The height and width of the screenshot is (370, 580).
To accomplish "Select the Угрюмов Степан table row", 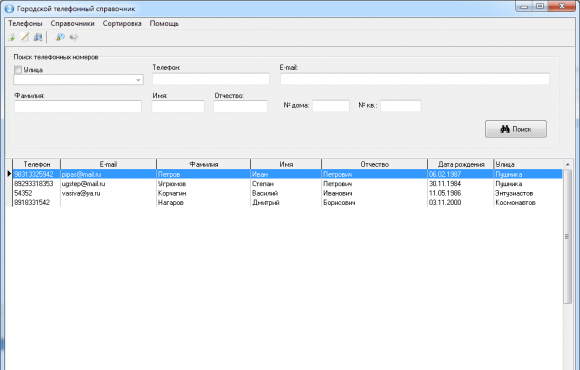I will click(287, 184).
